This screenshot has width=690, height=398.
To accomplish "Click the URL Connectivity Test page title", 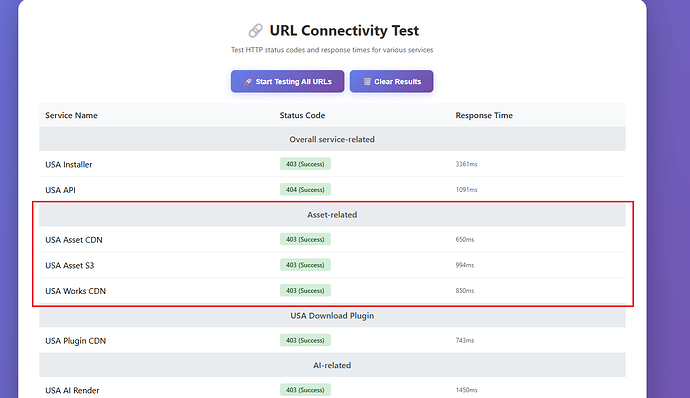I will click(x=344, y=31).
